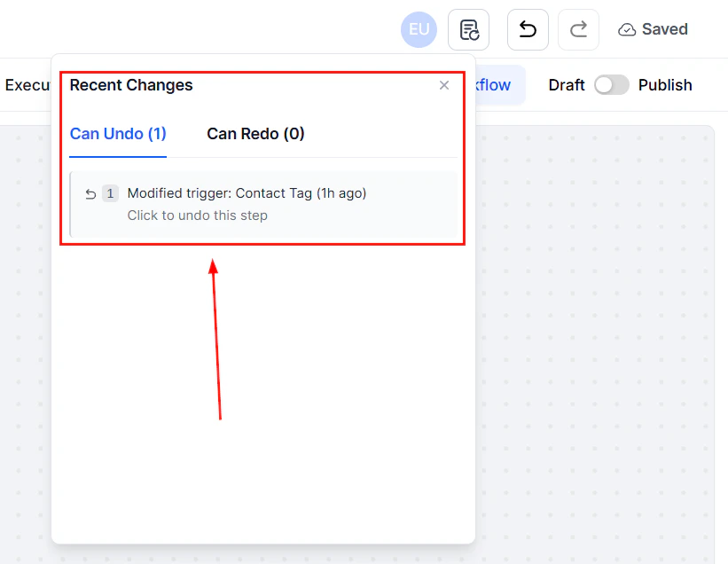The width and height of the screenshot is (728, 564).
Task: Click the Recent Changes panel title
Action: 130,85
